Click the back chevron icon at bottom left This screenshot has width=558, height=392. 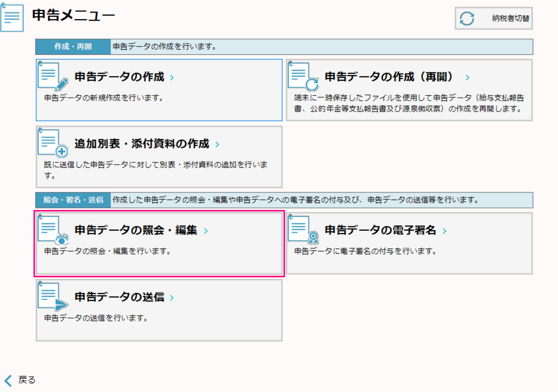[8, 380]
